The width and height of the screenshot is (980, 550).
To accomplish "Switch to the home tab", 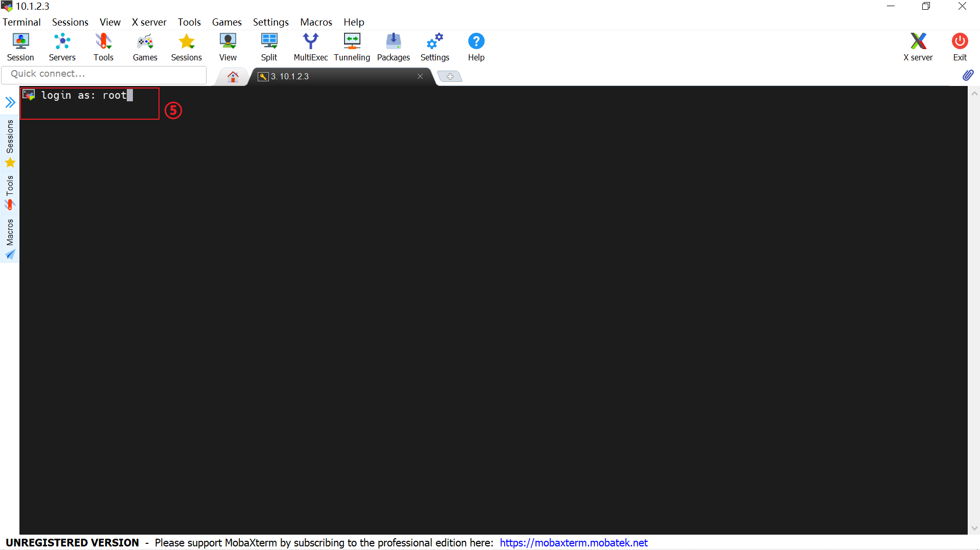I will (233, 77).
